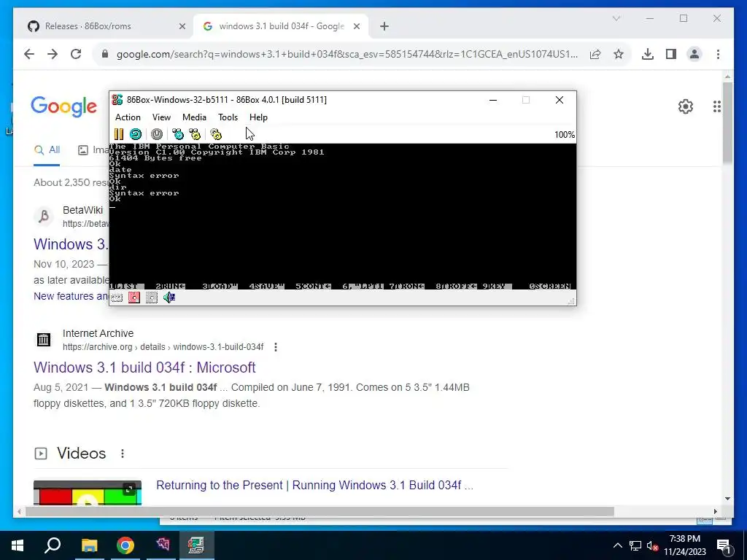Pause emulation in 86Box toolbar
747x560 pixels.
[x=119, y=134]
